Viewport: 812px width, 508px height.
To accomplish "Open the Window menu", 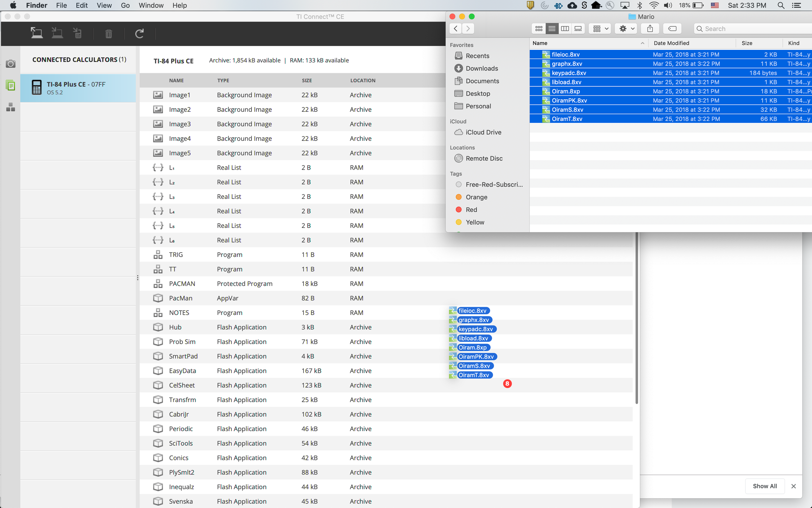I will (x=151, y=5).
